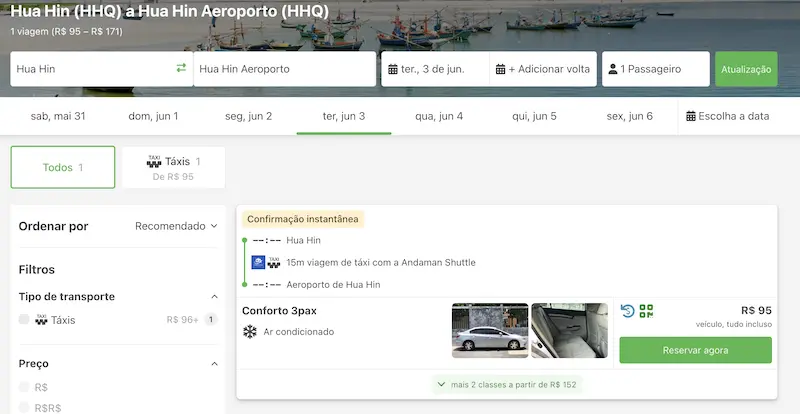The width and height of the screenshot is (800, 414).
Task: Select the R$R$ price radio option
Action: coord(24,407)
